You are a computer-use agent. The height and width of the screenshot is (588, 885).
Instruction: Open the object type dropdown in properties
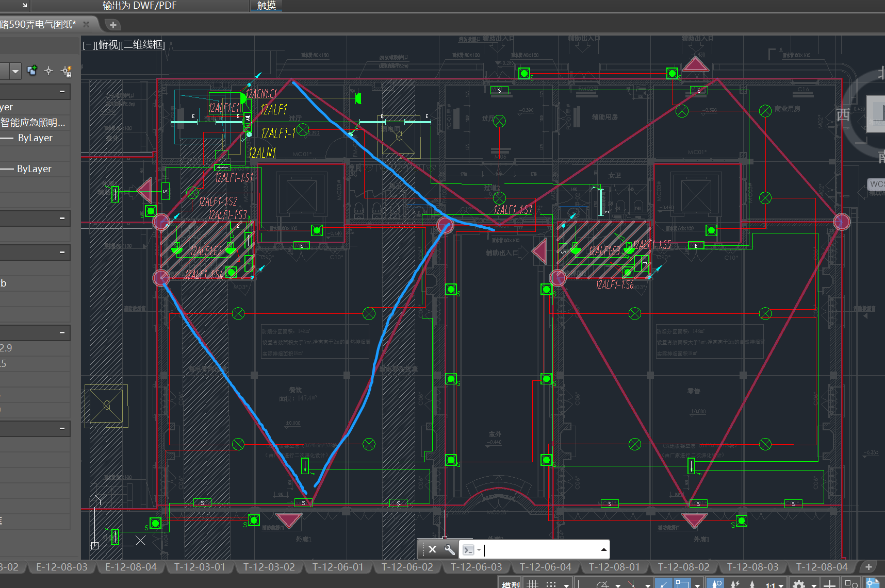point(15,71)
